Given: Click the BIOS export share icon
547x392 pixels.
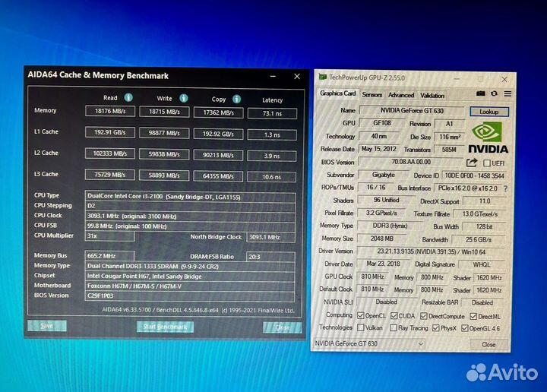Looking at the screenshot, I should (x=472, y=162).
